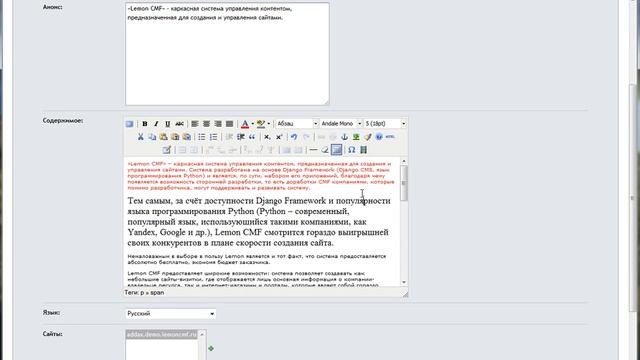Open the Абзац format dropdown

click(297, 124)
